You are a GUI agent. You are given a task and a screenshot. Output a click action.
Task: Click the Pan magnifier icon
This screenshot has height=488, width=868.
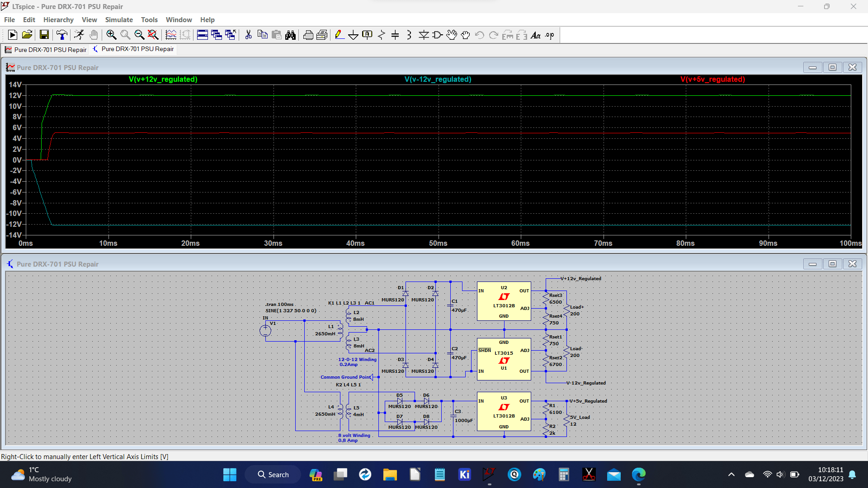[125, 35]
